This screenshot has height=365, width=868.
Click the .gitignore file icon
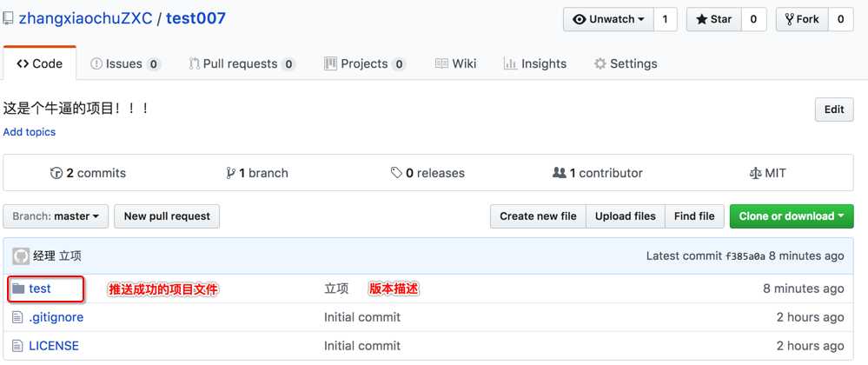coord(18,317)
